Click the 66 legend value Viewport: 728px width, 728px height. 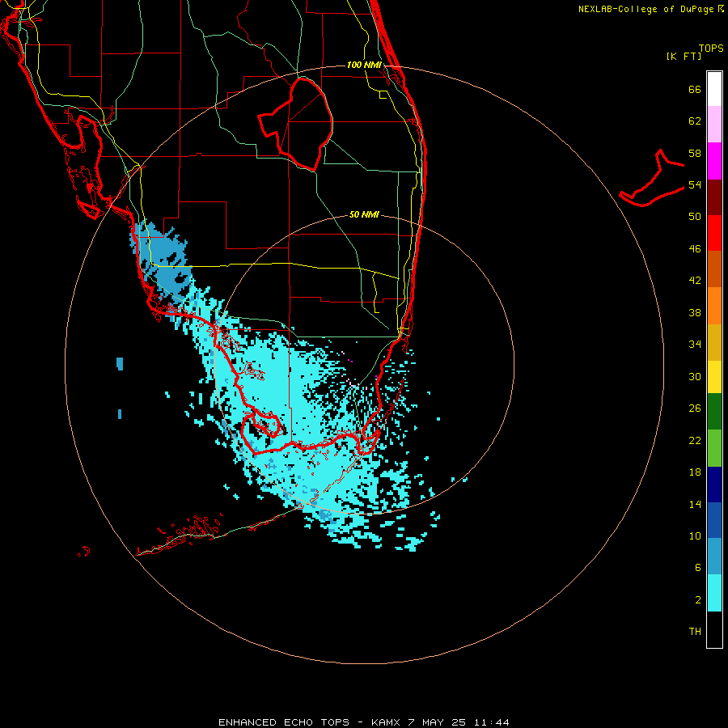(x=695, y=89)
